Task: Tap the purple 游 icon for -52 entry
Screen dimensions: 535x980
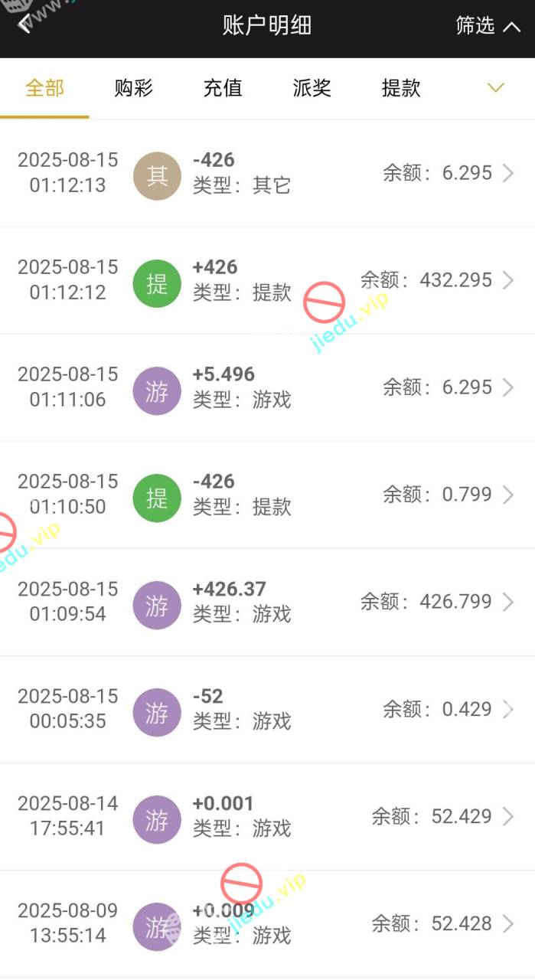Action: click(x=157, y=712)
